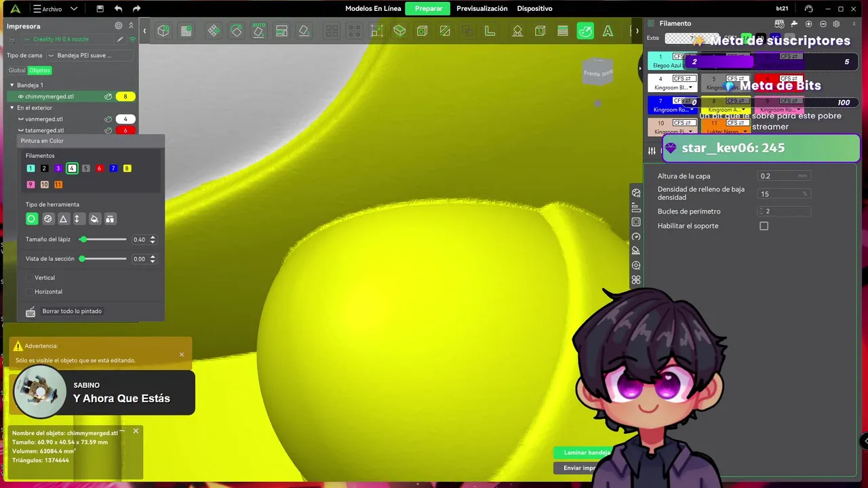Click the printer wifi connection icon
The height and width of the screenshot is (488, 868).
132,39
